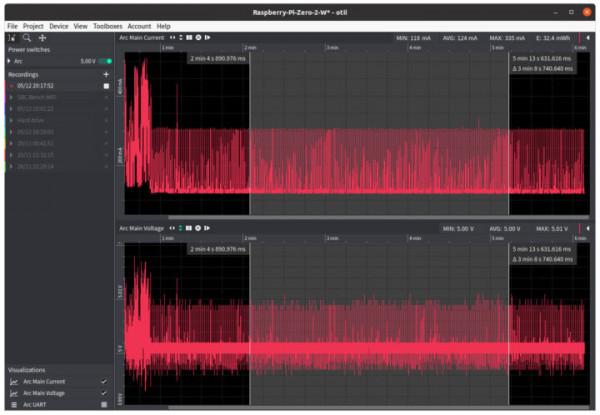Image resolution: width=600 pixels, height=415 pixels.
Task: Open the Toolboxes menu
Action: coord(107,26)
